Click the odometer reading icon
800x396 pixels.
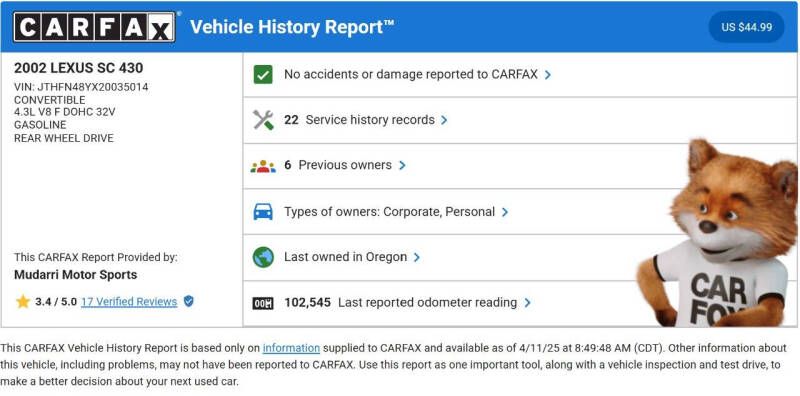point(263,303)
